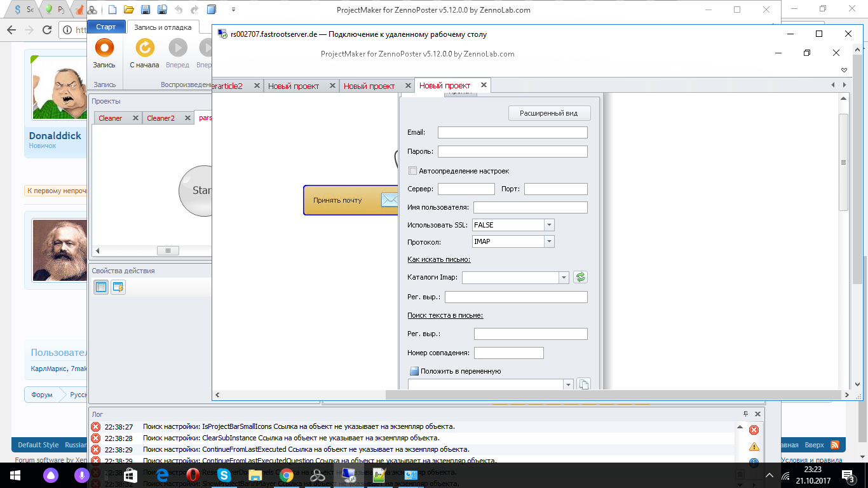
Task: Click the open folder icon in quick toolbar
Action: pos(129,10)
